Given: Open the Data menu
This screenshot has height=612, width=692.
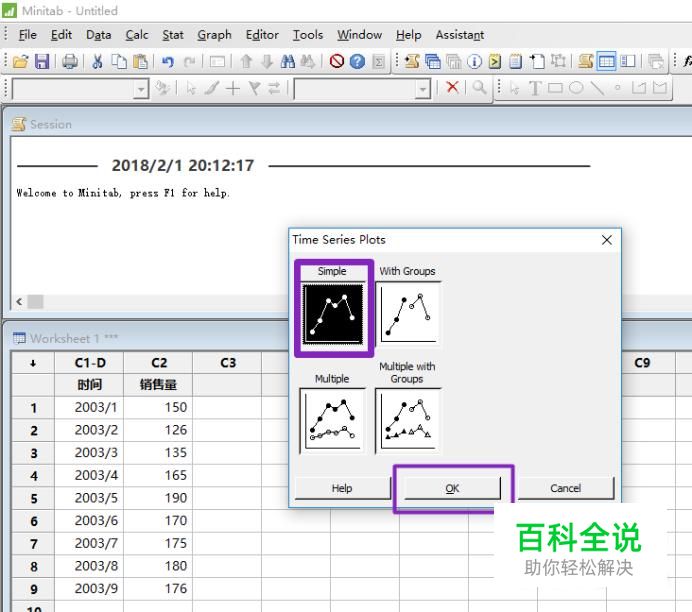Looking at the screenshot, I should pos(98,35).
